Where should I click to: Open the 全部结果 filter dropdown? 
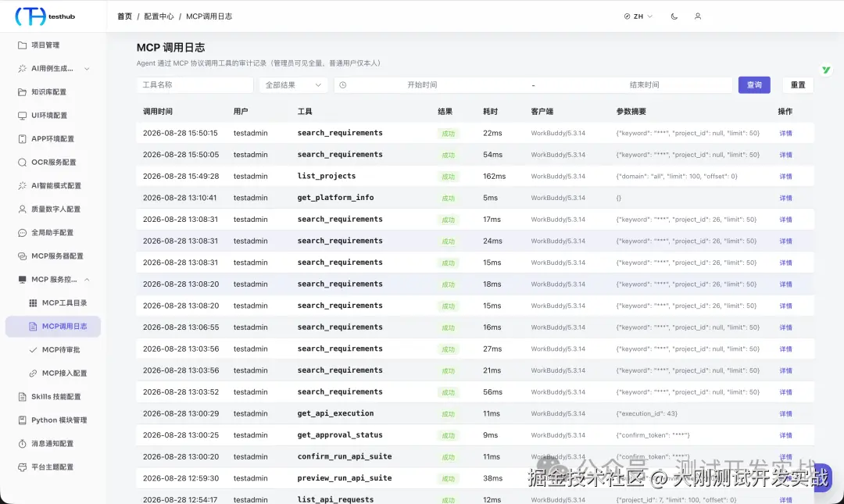293,85
